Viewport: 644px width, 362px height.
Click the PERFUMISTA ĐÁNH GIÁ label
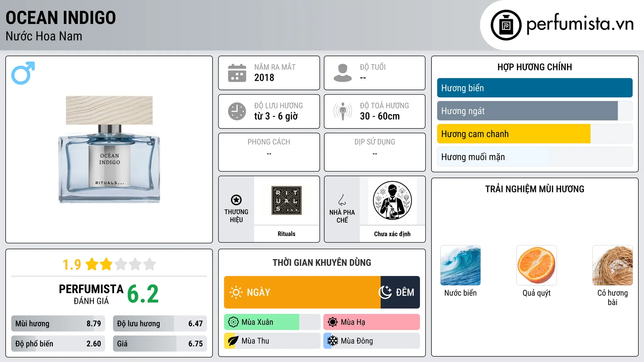pyautogui.click(x=91, y=294)
